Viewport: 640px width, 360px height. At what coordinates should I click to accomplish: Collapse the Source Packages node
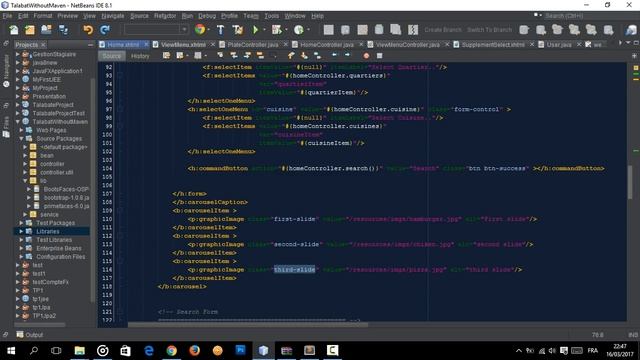click(21, 138)
